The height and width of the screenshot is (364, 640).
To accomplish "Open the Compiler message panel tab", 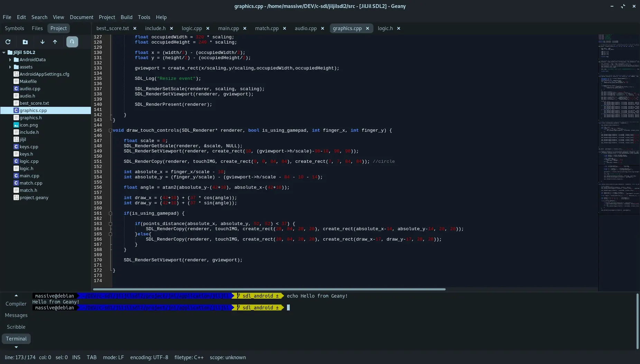I will pyautogui.click(x=16, y=304).
